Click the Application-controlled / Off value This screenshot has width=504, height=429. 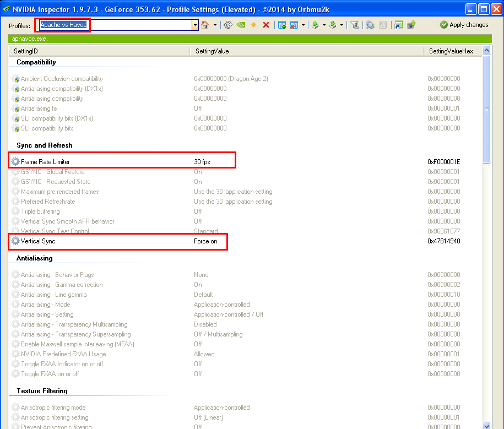[x=229, y=314]
